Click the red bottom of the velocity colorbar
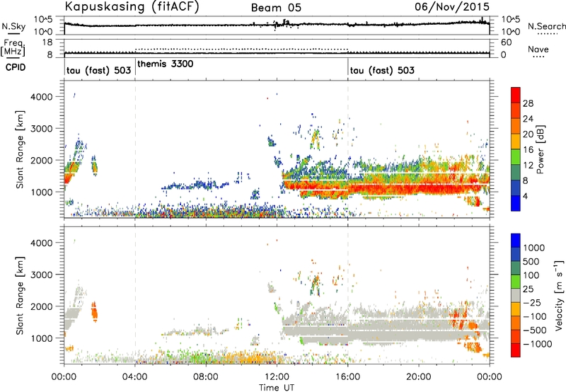 516,350
